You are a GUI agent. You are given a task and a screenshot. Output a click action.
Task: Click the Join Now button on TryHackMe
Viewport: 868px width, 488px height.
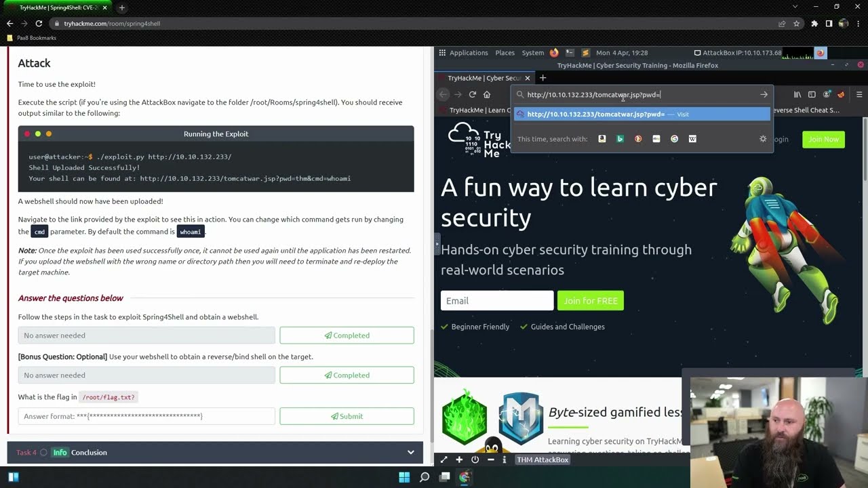823,139
